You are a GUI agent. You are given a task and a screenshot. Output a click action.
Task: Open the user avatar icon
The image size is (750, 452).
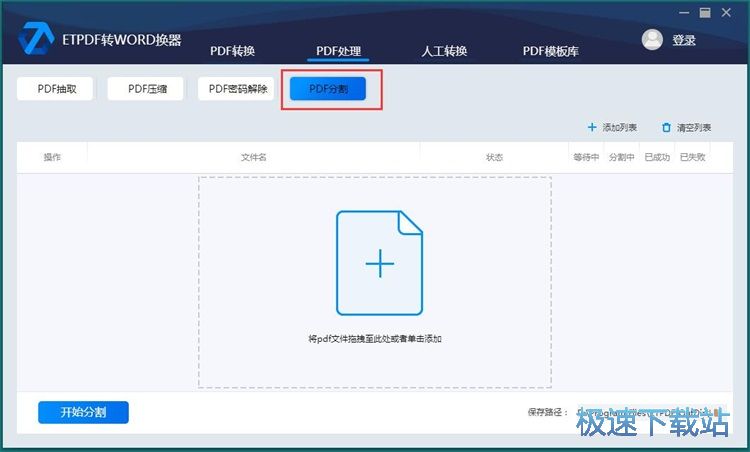(x=652, y=40)
